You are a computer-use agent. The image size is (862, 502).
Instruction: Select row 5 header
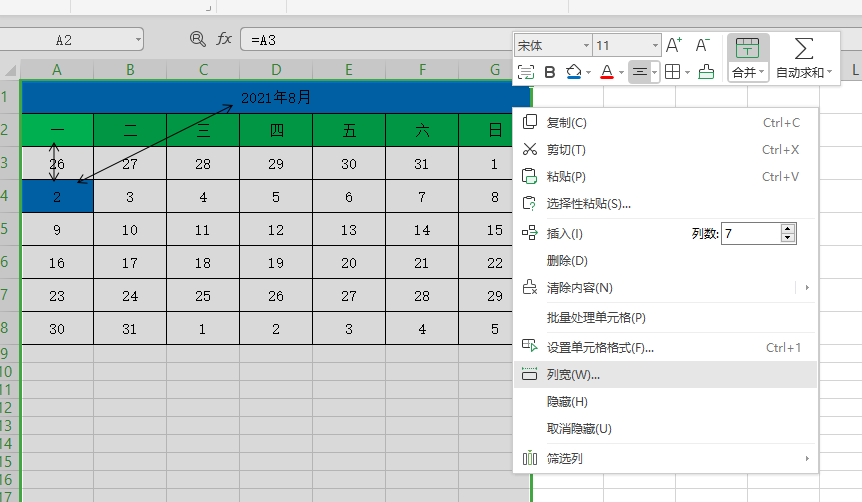click(x=9, y=229)
